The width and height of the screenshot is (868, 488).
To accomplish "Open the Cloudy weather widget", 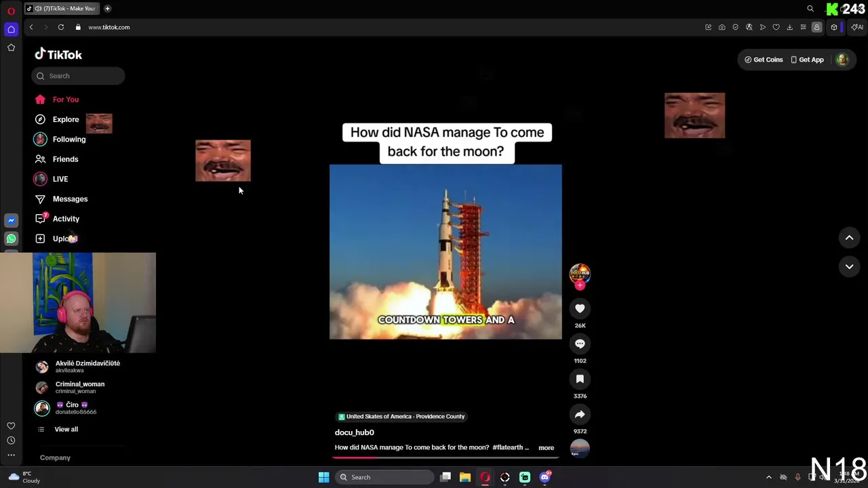I will point(24,477).
